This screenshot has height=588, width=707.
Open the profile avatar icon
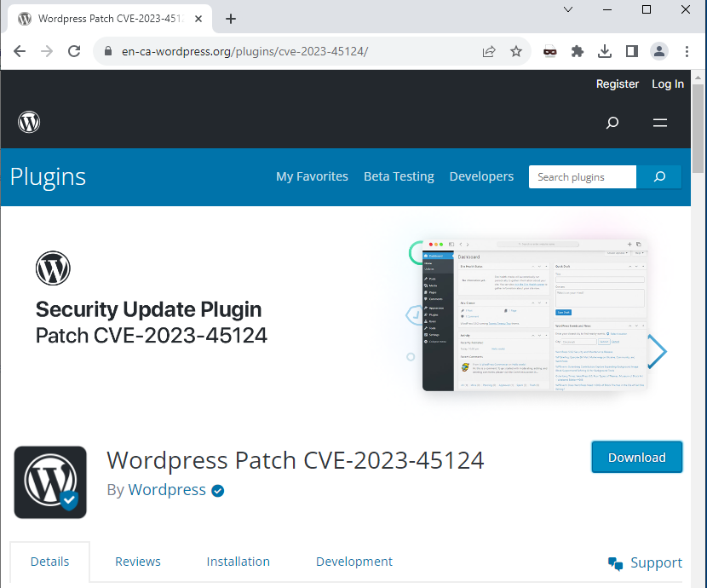(658, 51)
